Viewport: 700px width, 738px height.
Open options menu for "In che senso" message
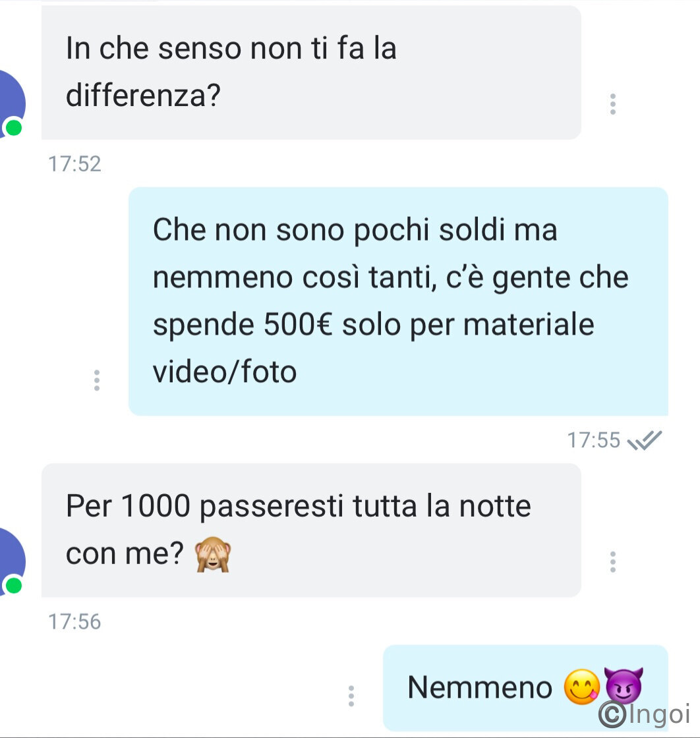pos(612,104)
